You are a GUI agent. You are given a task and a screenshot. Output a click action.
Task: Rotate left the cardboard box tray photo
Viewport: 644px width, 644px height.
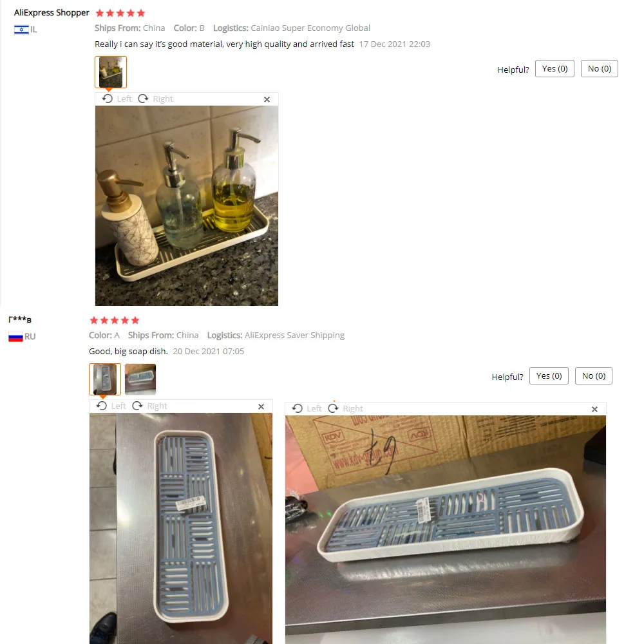(x=307, y=409)
